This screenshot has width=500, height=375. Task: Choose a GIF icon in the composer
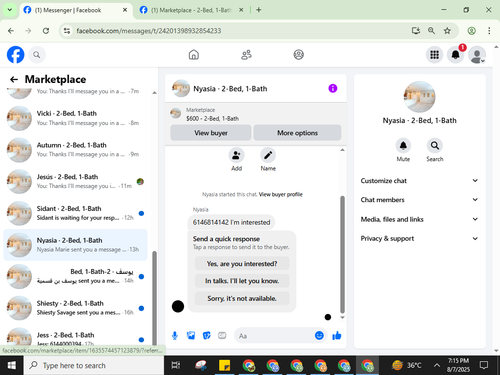click(x=222, y=336)
